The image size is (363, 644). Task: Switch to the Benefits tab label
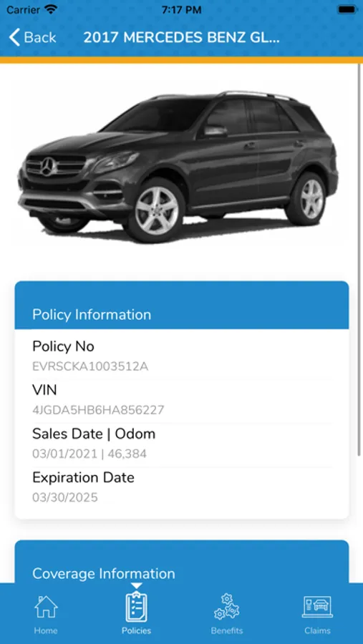tap(226, 630)
